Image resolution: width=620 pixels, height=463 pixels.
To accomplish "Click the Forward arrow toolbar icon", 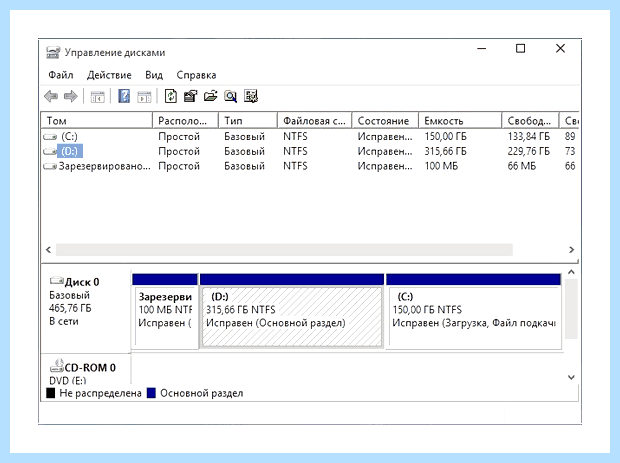I will 71,96.
